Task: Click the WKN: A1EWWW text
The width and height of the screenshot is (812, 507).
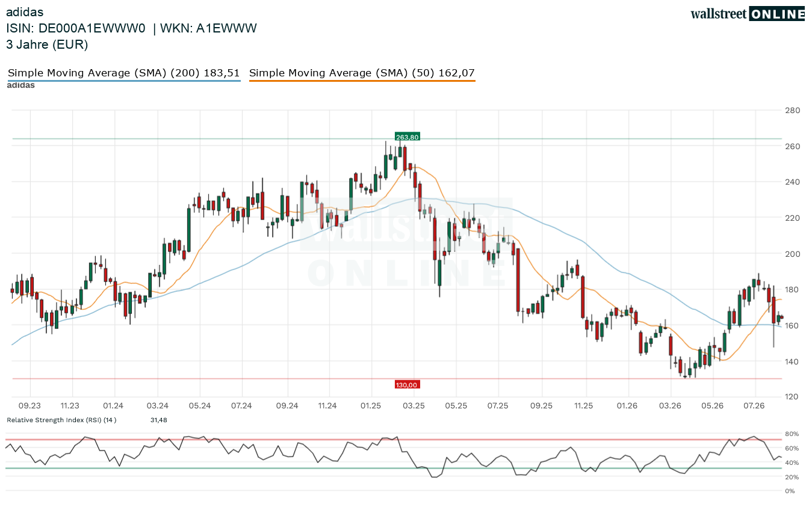Action: pos(208,28)
